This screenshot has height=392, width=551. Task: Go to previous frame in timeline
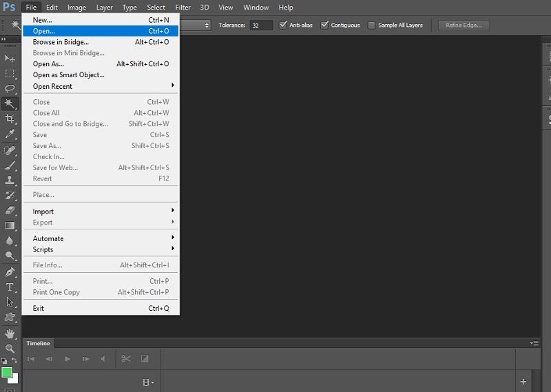pos(49,359)
